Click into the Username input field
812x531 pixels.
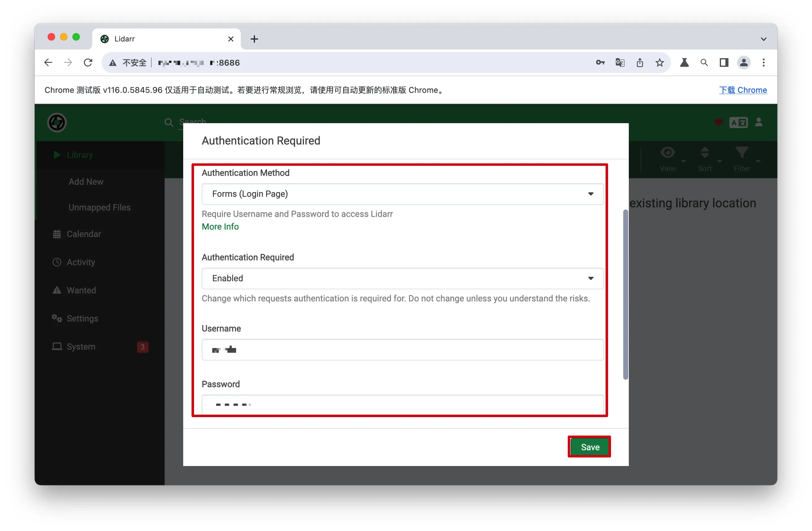pos(402,349)
